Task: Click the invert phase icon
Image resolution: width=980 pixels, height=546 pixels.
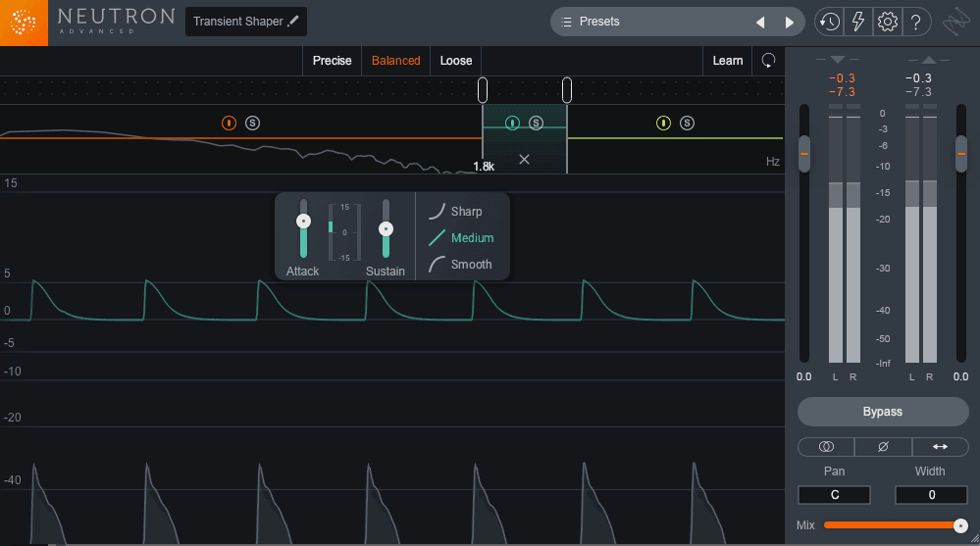Action: [x=883, y=447]
